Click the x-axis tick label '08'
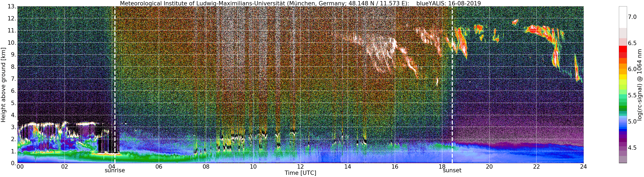This screenshot has height=177, width=644. [206, 166]
